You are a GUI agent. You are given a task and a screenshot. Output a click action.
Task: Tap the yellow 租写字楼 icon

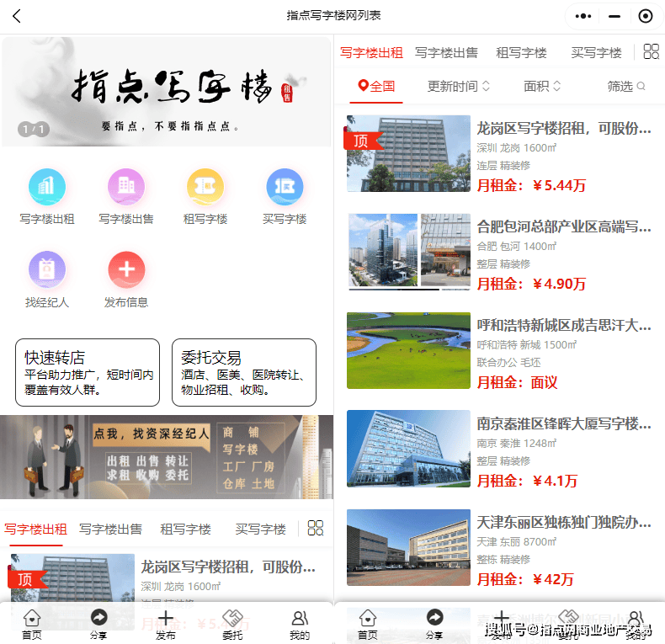pos(205,187)
